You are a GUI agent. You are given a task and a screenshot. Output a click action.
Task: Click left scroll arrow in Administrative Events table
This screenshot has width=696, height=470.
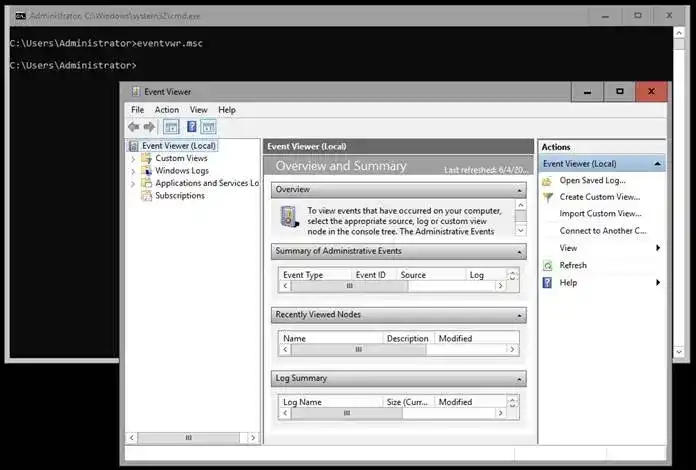pos(285,286)
